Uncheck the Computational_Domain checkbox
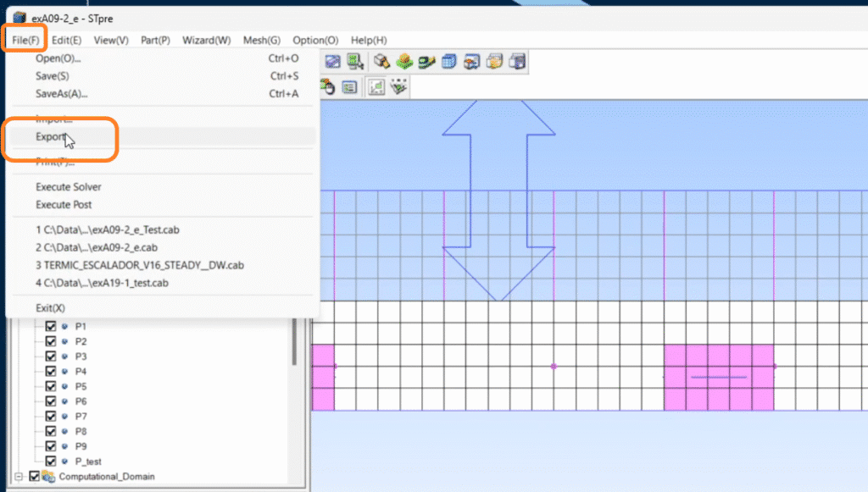This screenshot has height=492, width=868. (x=34, y=476)
